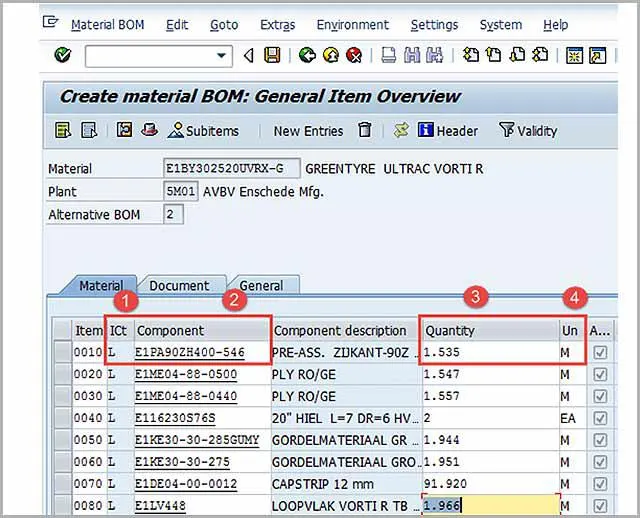Image resolution: width=640 pixels, height=518 pixels.
Task: Click the green-yellow arrows icon before Header
Action: click(x=401, y=131)
